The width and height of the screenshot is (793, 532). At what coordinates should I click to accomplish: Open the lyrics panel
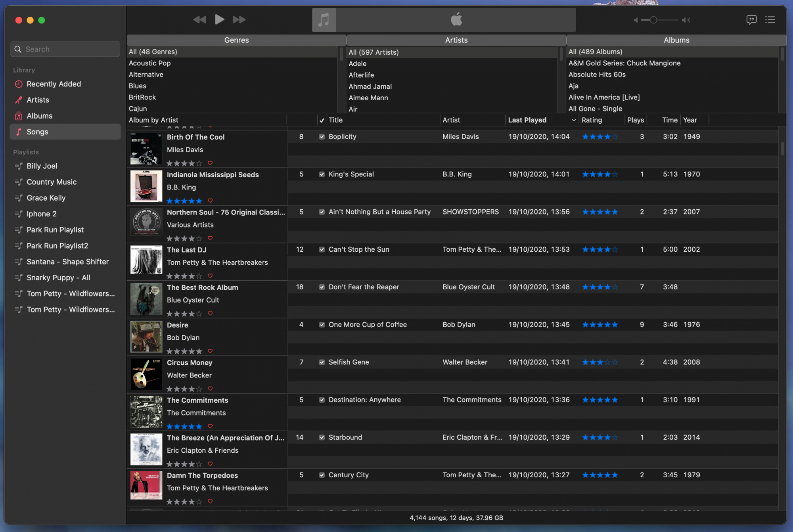(751, 19)
